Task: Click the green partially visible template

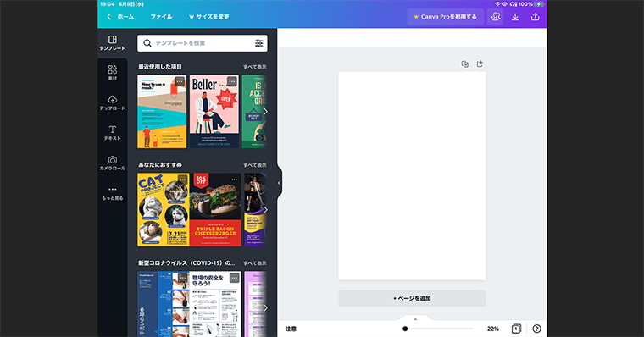Action: (254, 112)
